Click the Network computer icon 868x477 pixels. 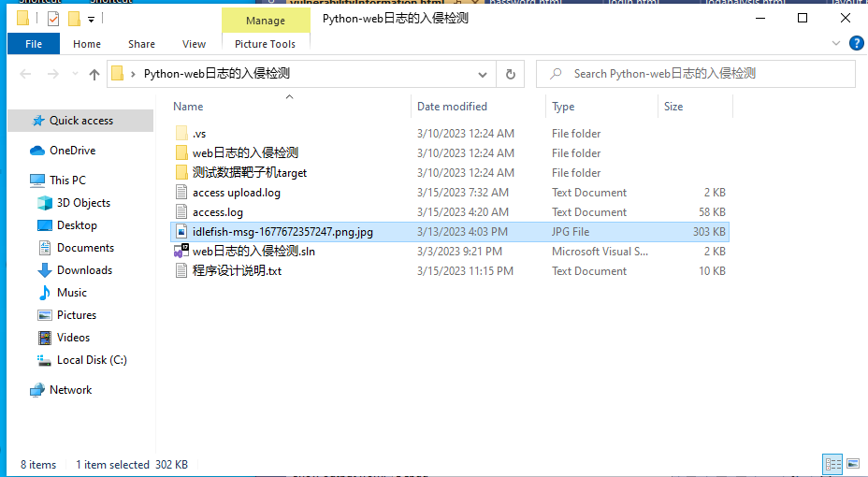click(37, 390)
